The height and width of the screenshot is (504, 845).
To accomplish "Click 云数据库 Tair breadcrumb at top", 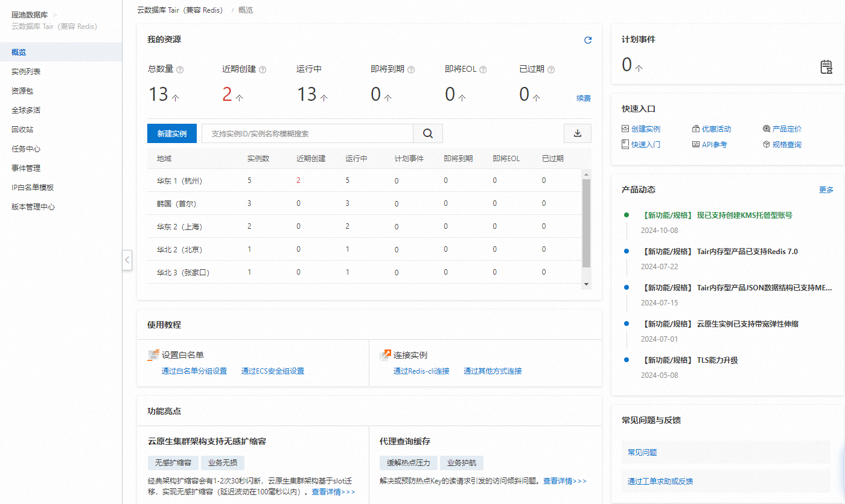I will click(180, 10).
